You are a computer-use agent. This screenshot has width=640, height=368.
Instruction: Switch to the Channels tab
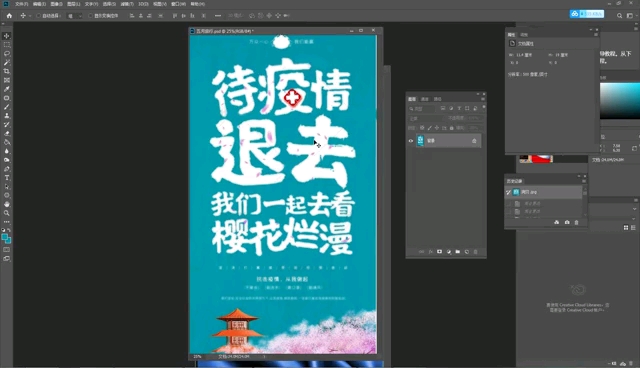425,99
